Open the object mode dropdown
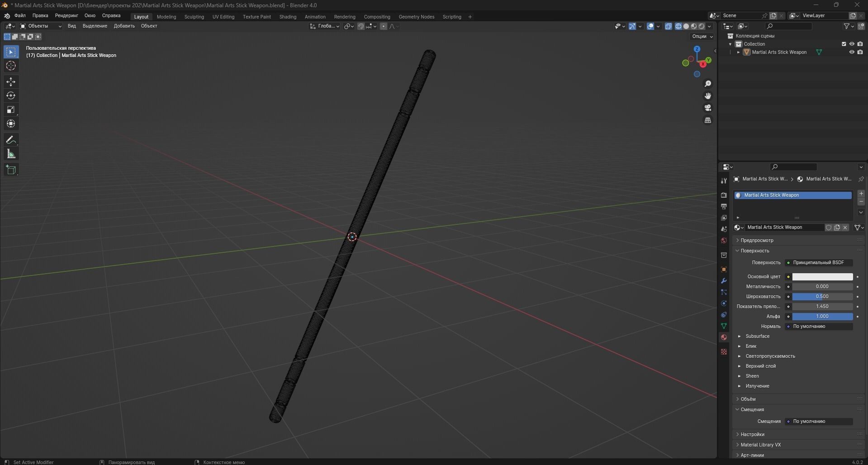Screen dimensions: 868x465 tap(41, 26)
